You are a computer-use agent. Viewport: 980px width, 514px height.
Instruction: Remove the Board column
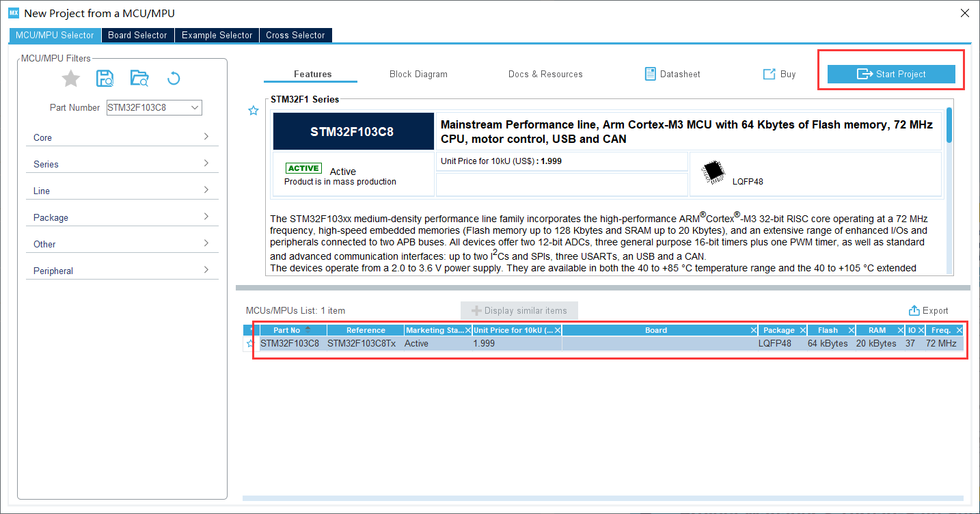click(754, 330)
